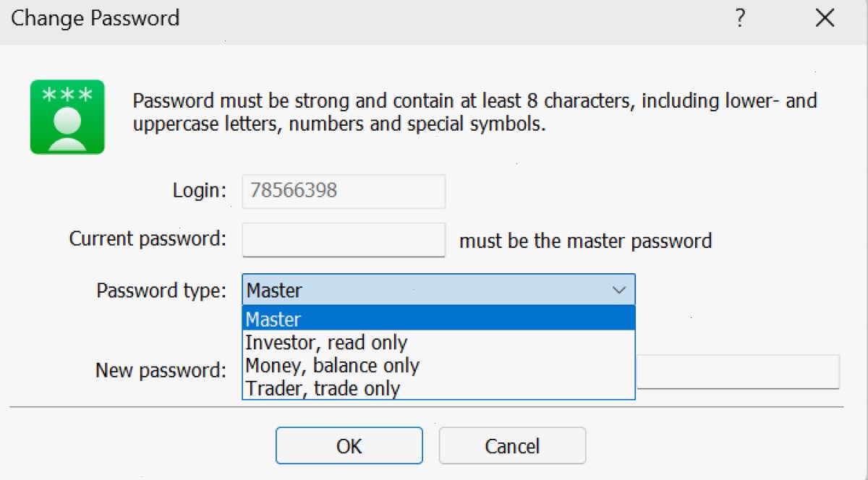Pick "Trader, trade only" from the list

point(439,388)
